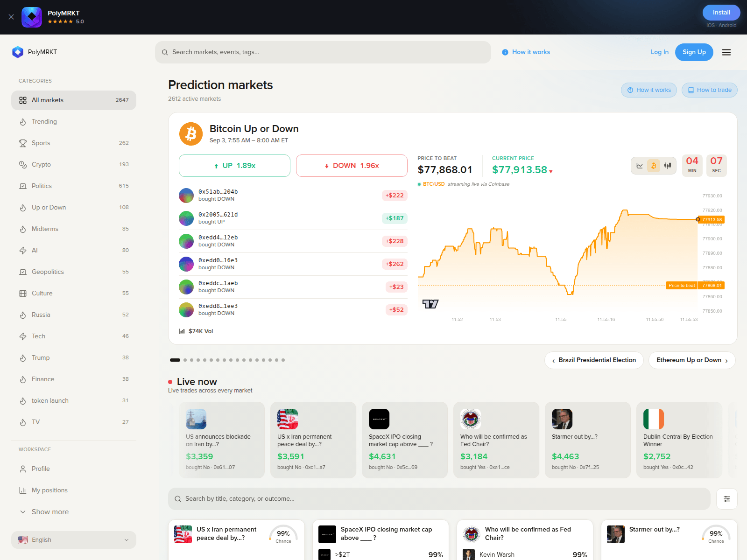
Task: Open the hamburger menu
Action: tap(726, 52)
